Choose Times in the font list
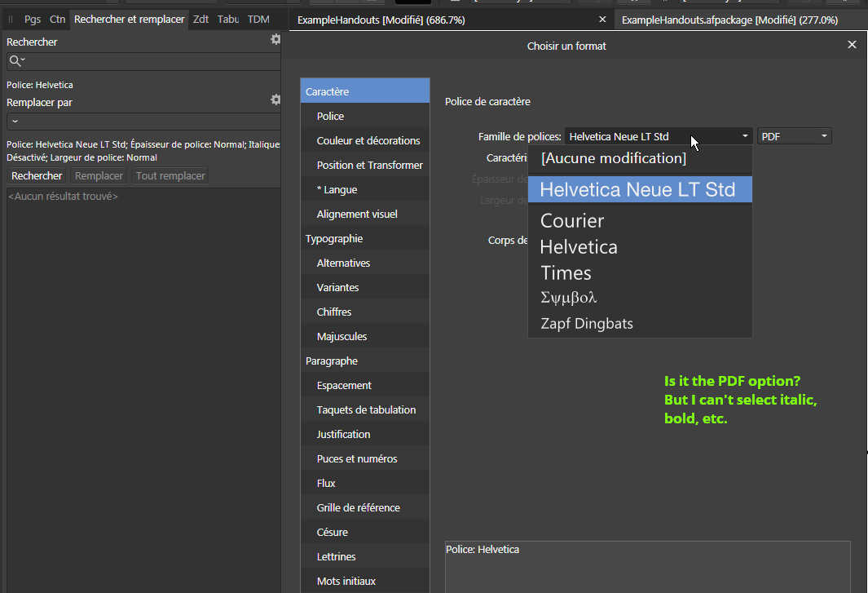Screen dimensions: 868x593 pyautogui.click(x=640, y=272)
